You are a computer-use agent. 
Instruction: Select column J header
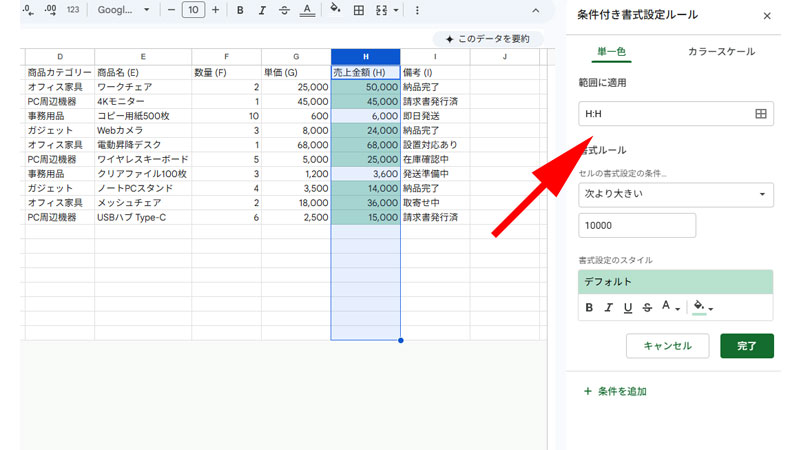505,57
